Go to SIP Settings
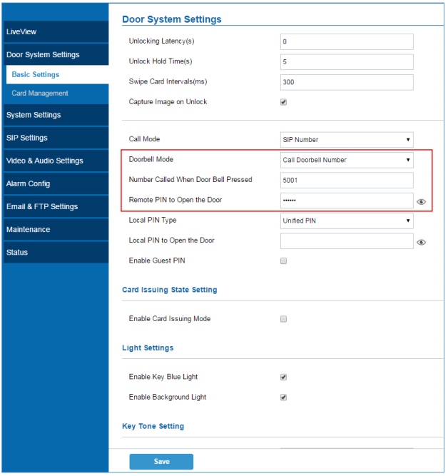The width and height of the screenshot is (448, 476). coord(56,138)
